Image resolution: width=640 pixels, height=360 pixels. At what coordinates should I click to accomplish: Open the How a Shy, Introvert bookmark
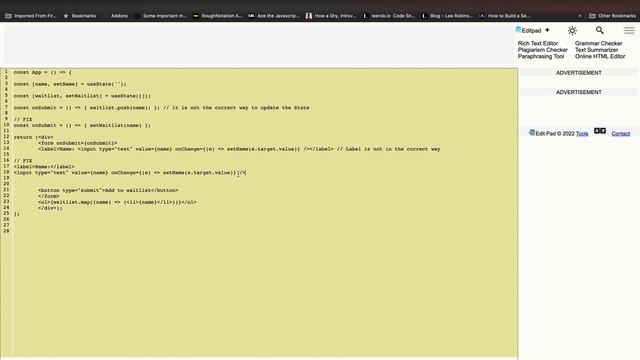point(331,16)
